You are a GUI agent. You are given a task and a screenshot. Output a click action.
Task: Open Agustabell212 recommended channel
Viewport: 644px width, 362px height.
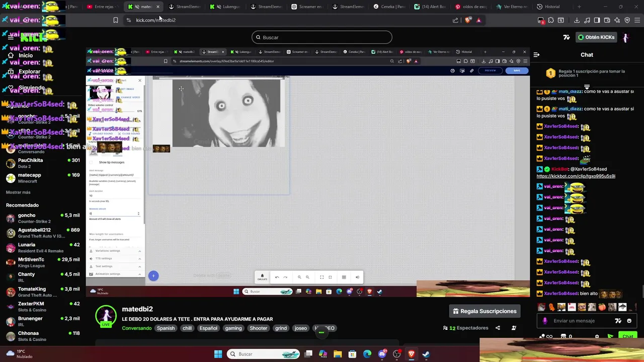pos(43,233)
